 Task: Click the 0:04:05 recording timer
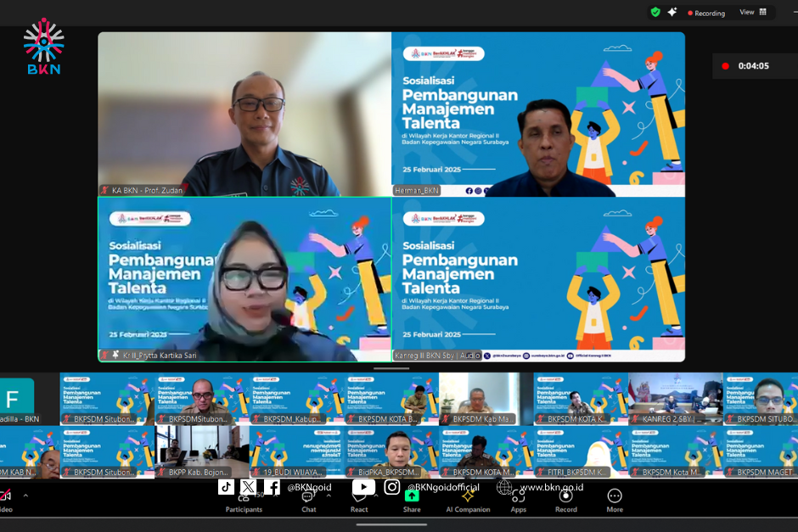point(753,65)
